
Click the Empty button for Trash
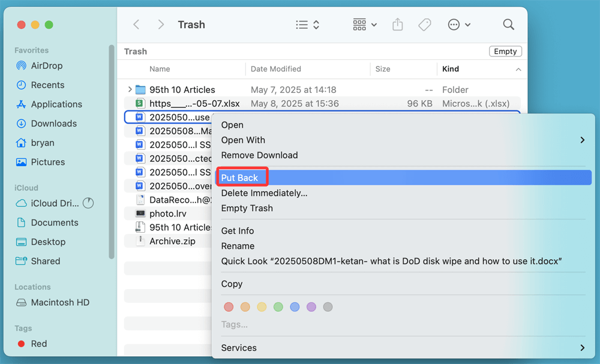click(x=505, y=51)
